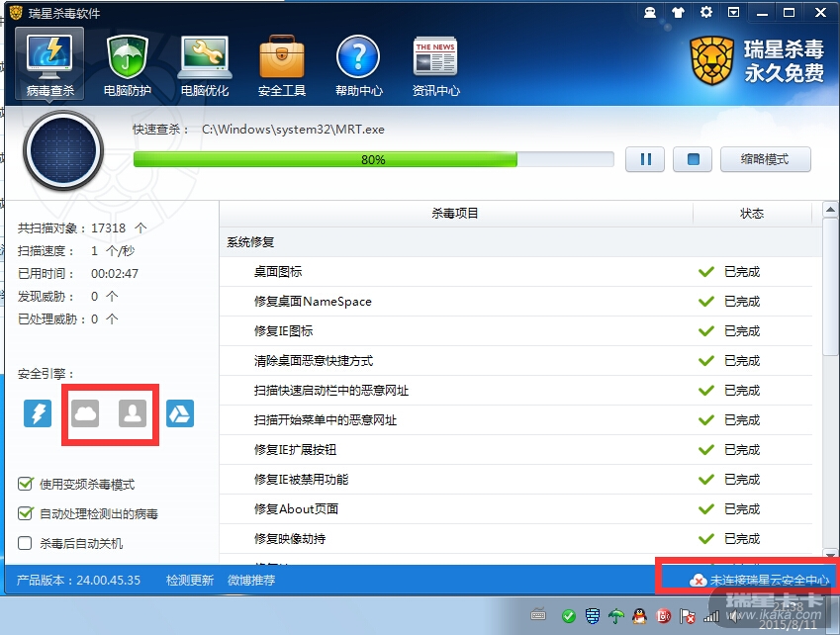840x635 pixels.
Task: Uncheck 自动处理检测出的病毒 option
Action: pyautogui.click(x=25, y=513)
